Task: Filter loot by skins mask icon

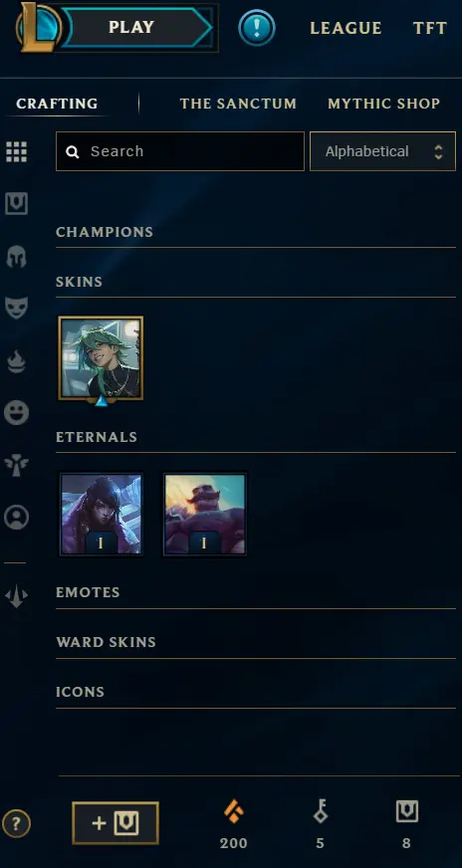Action: pyautogui.click(x=17, y=308)
